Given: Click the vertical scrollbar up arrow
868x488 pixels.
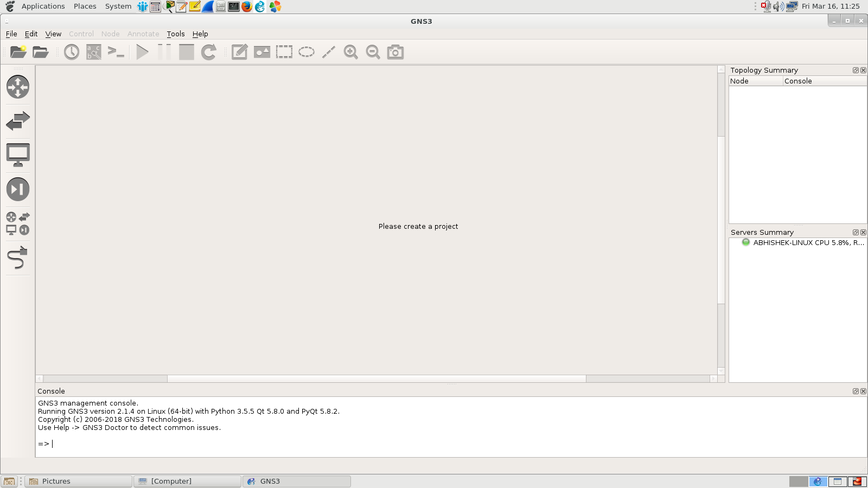Looking at the screenshot, I should click(721, 69).
